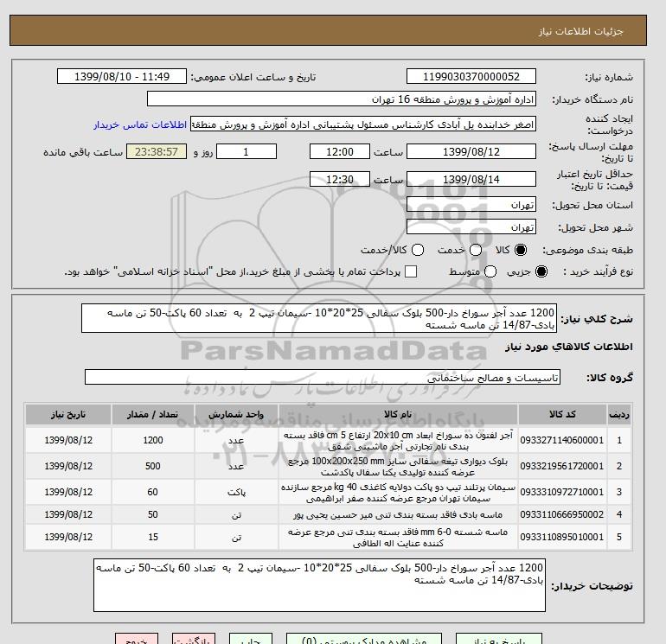Click the مشاهده مدارک پیوستی button
Screen dimensions: 666x644
click(364, 639)
